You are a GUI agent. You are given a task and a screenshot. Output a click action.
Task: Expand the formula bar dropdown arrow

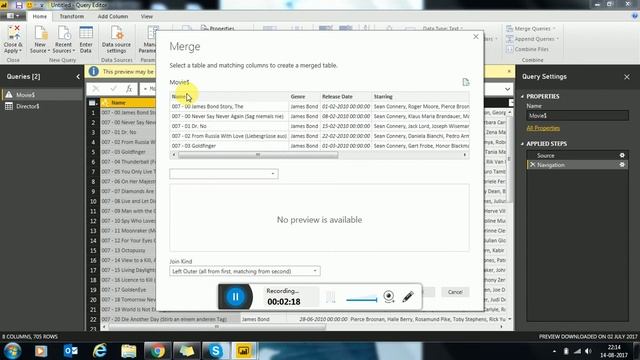pos(507,89)
